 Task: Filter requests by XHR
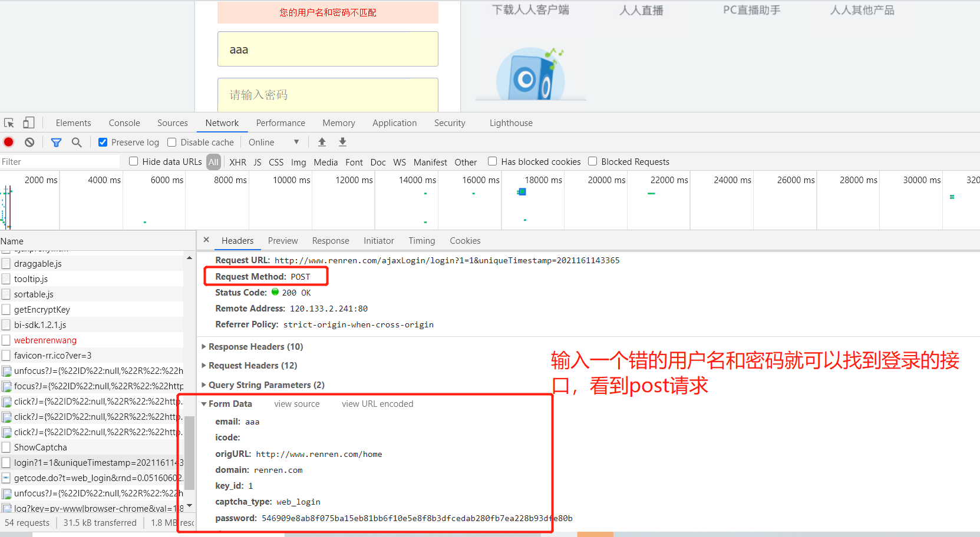pos(238,162)
